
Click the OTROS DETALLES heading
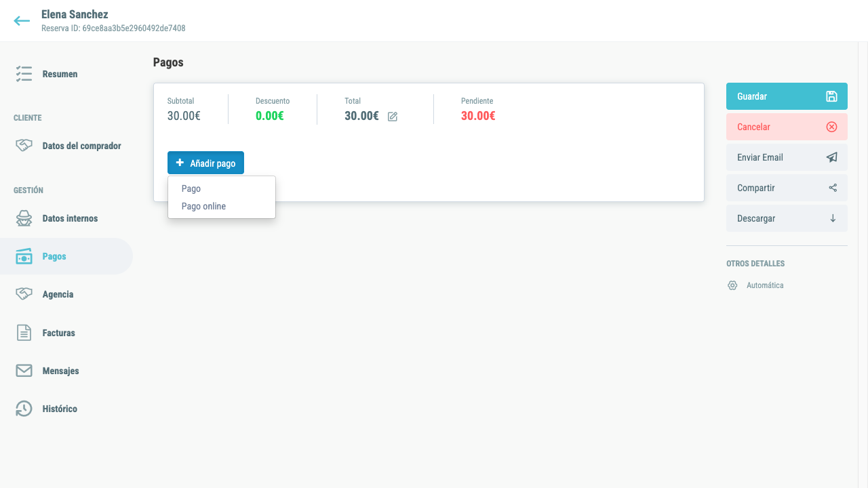[x=755, y=264]
